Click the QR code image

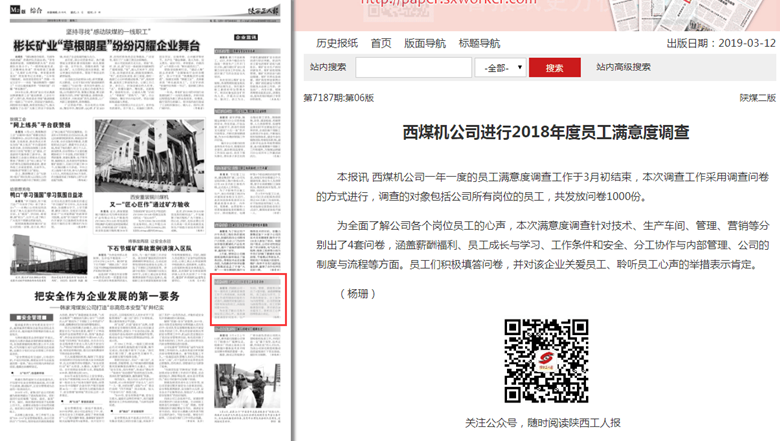tap(546, 360)
